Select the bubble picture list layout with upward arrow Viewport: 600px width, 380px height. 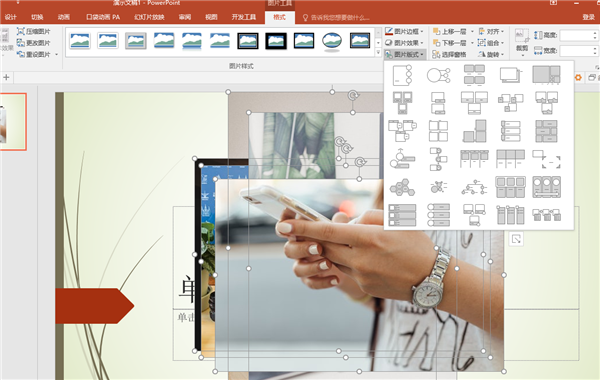coord(402,159)
